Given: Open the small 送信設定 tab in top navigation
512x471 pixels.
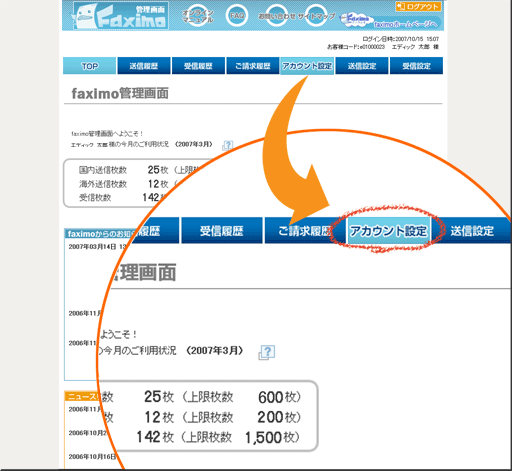Looking at the screenshot, I should (362, 66).
